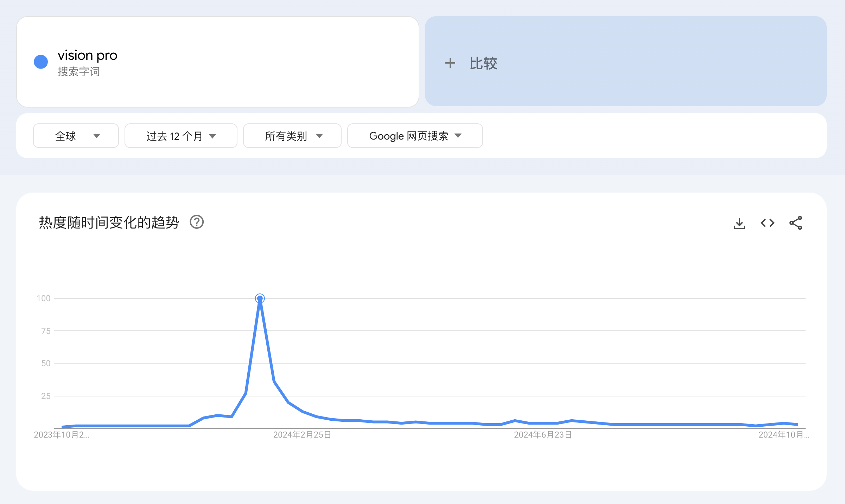Click the arrow beside 所有类别
This screenshot has height=504, width=845.
(x=319, y=136)
